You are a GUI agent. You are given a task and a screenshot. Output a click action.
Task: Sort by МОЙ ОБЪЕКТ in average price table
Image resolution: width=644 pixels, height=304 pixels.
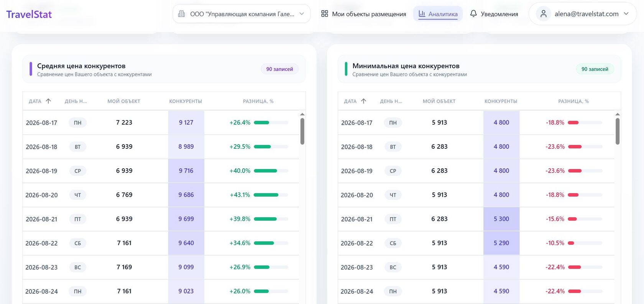[124, 101]
